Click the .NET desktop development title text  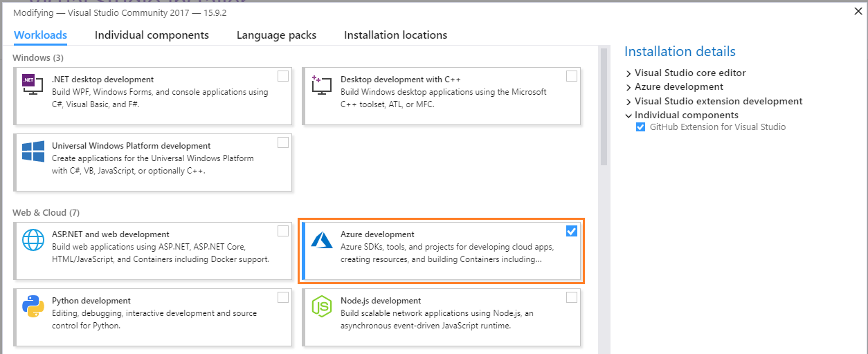pyautogui.click(x=102, y=80)
